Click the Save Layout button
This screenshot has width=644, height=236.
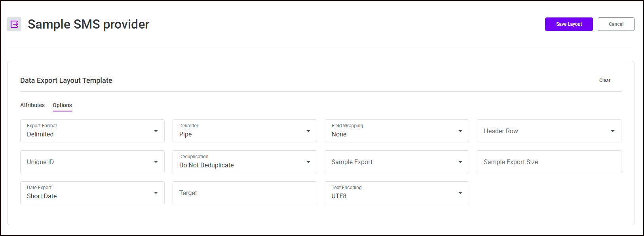click(x=569, y=24)
